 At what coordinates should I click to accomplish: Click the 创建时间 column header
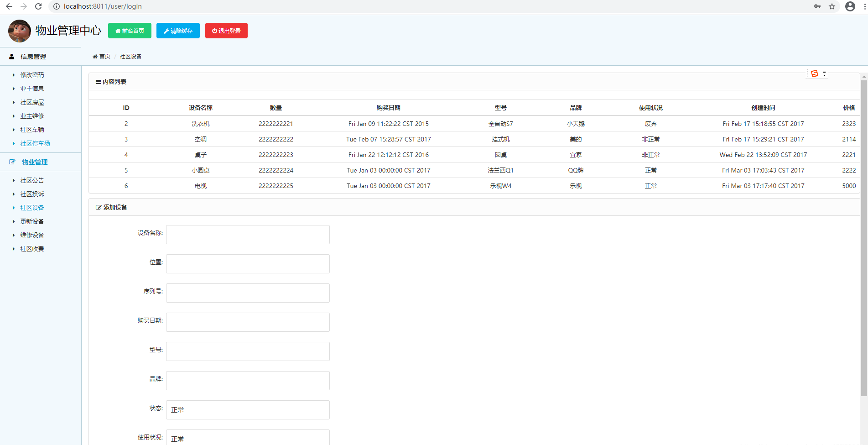coord(763,108)
